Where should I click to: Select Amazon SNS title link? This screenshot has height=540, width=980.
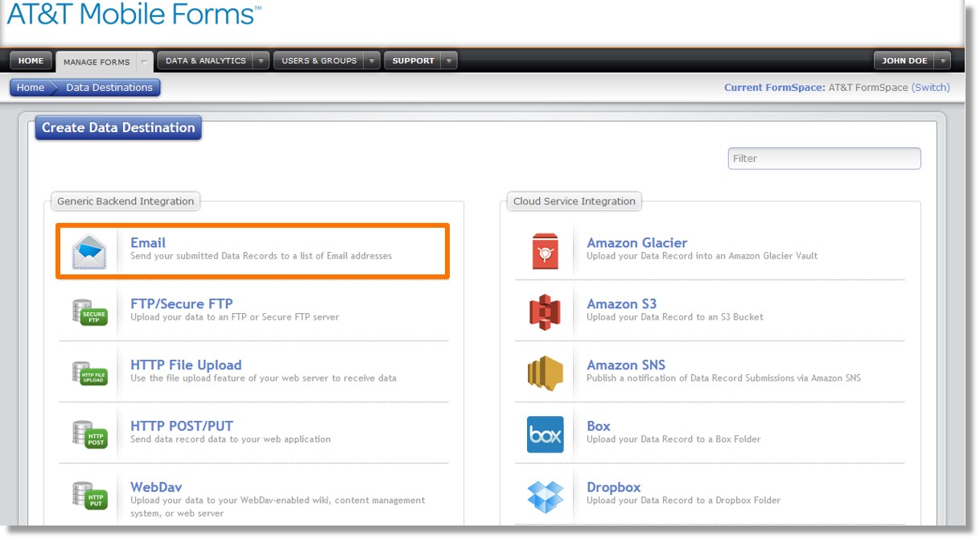[626, 365]
